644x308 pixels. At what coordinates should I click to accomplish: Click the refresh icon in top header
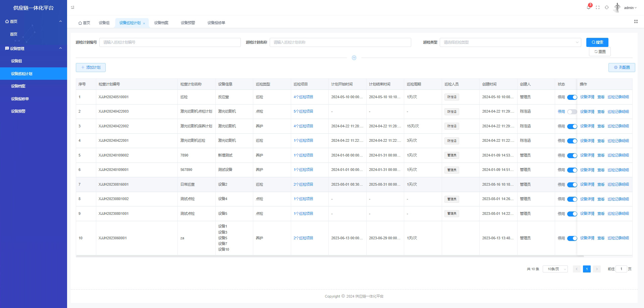(607, 7)
